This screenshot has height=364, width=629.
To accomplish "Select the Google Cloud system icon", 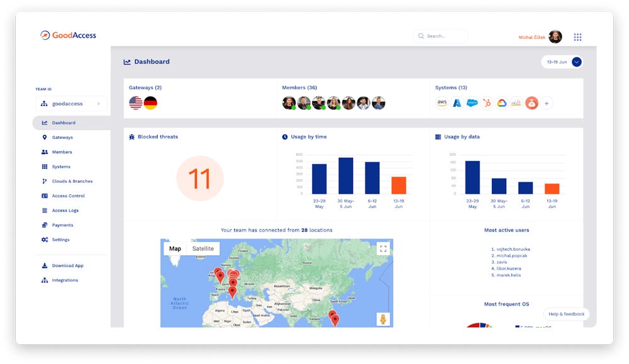I will [501, 102].
